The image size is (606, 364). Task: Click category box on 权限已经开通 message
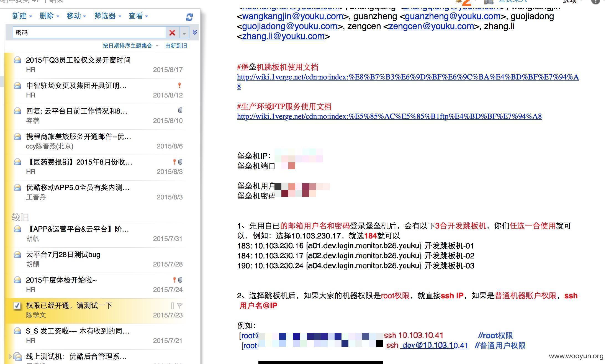point(173,306)
